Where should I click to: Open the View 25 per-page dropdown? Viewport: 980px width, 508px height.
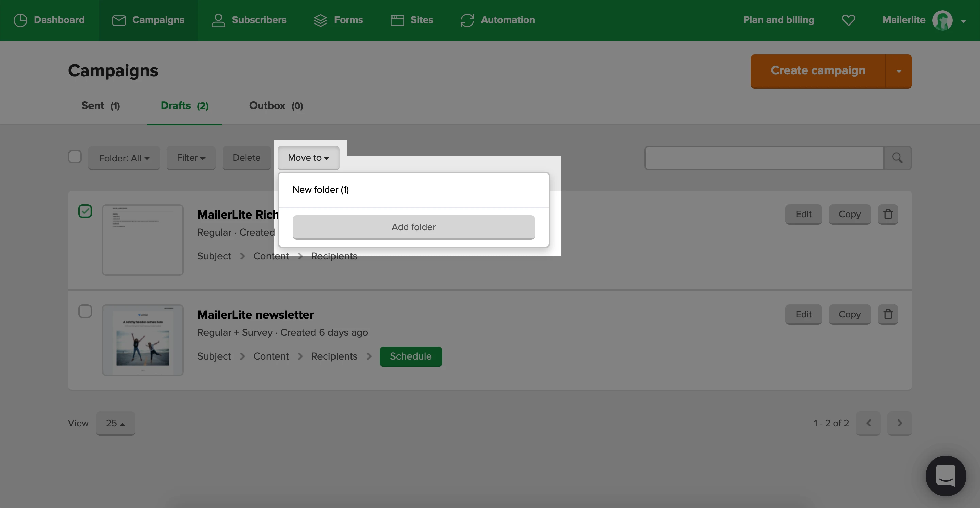point(116,423)
